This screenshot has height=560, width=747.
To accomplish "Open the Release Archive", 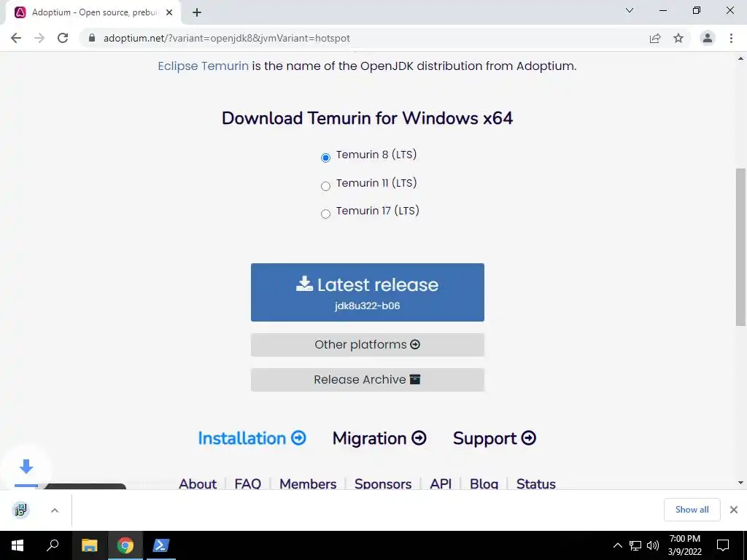I will pyautogui.click(x=368, y=379).
